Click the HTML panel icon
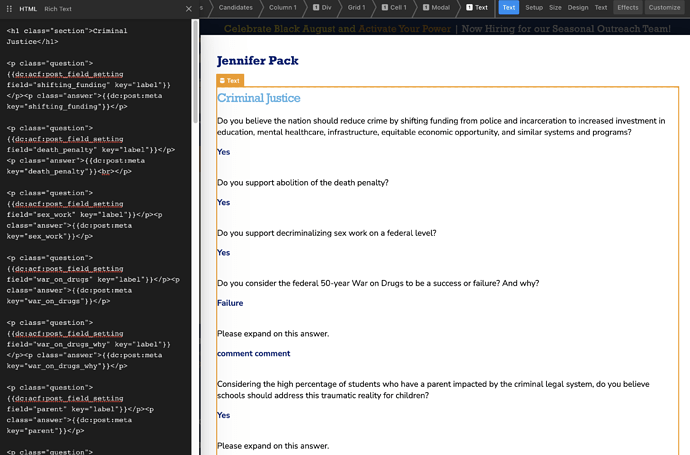Screen dimensions: 690x455 9,8
